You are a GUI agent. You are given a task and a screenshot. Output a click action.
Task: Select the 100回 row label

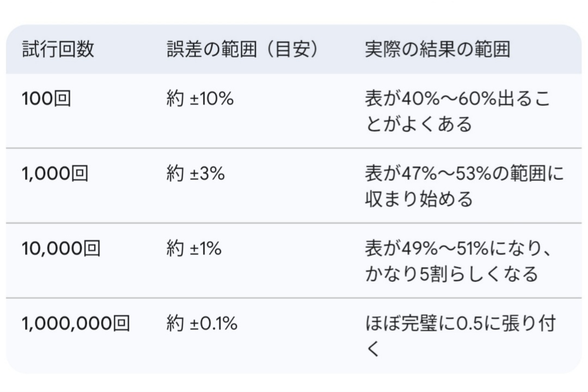pos(46,99)
